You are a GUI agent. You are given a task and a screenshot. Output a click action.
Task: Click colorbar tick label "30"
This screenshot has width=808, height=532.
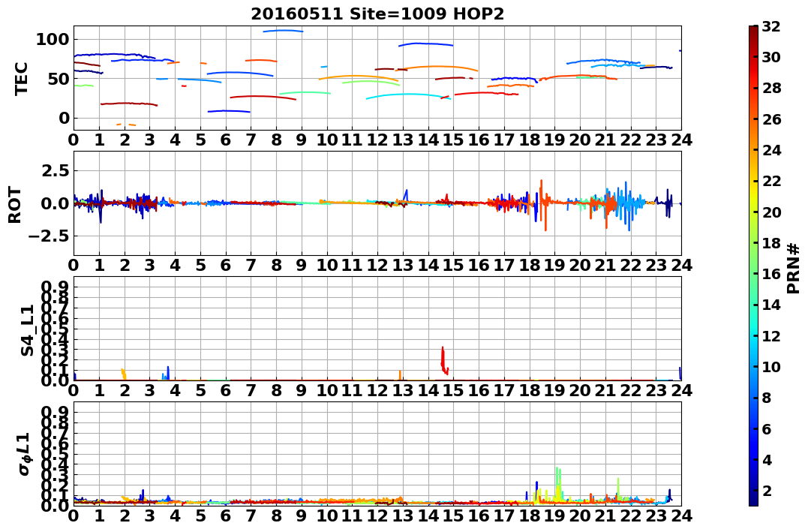[771, 57]
